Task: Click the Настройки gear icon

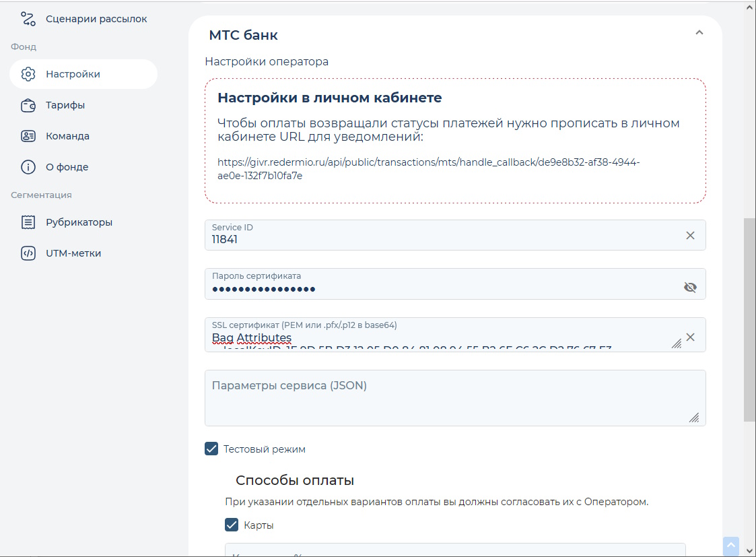Action: (x=28, y=74)
